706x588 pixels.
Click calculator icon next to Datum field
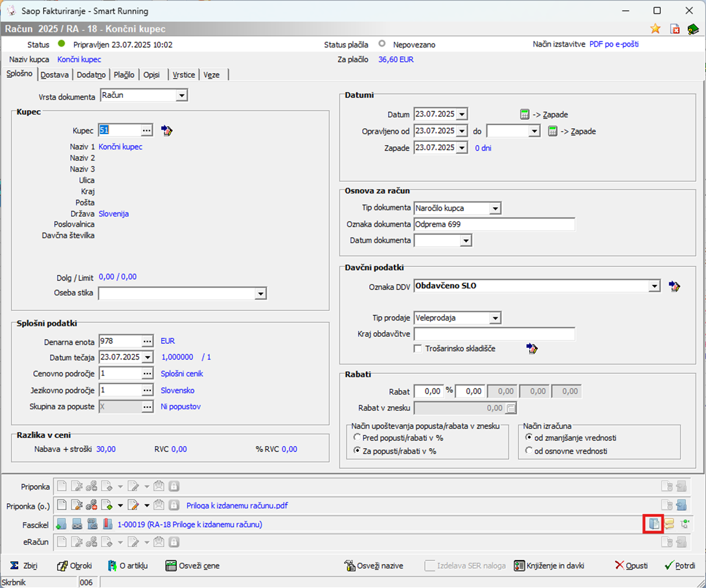coord(525,115)
